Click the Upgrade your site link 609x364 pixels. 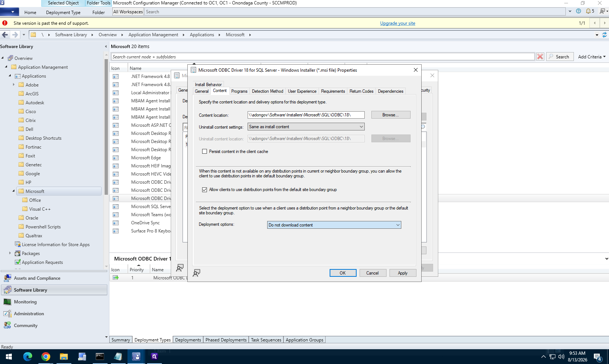(398, 23)
